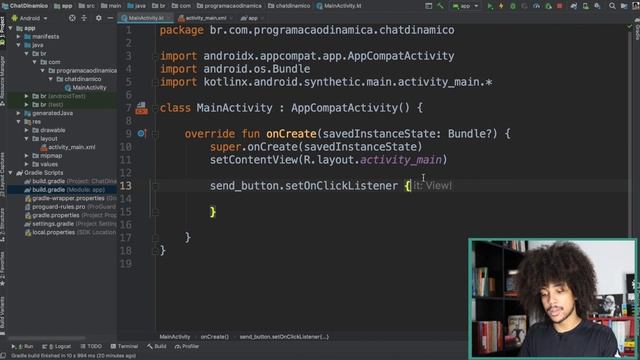640x360 pixels.
Task: Open the Build tool window
Action: tap(157, 347)
